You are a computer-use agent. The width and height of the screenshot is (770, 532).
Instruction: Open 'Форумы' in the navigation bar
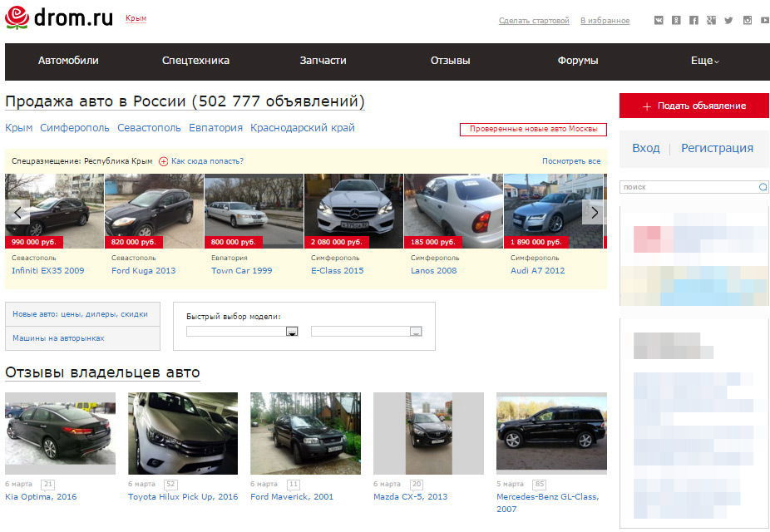pyautogui.click(x=577, y=61)
